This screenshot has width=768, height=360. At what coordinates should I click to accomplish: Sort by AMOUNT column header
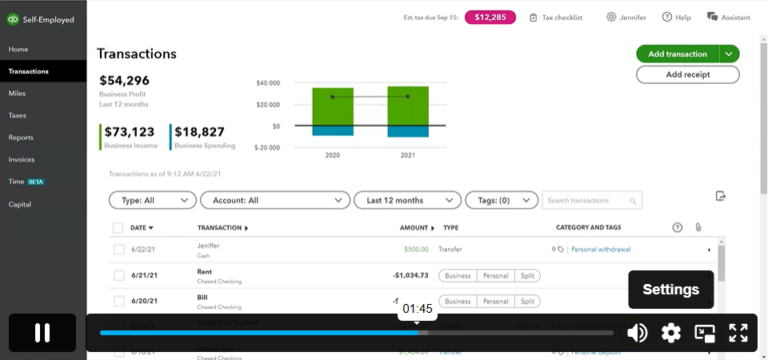[417, 228]
